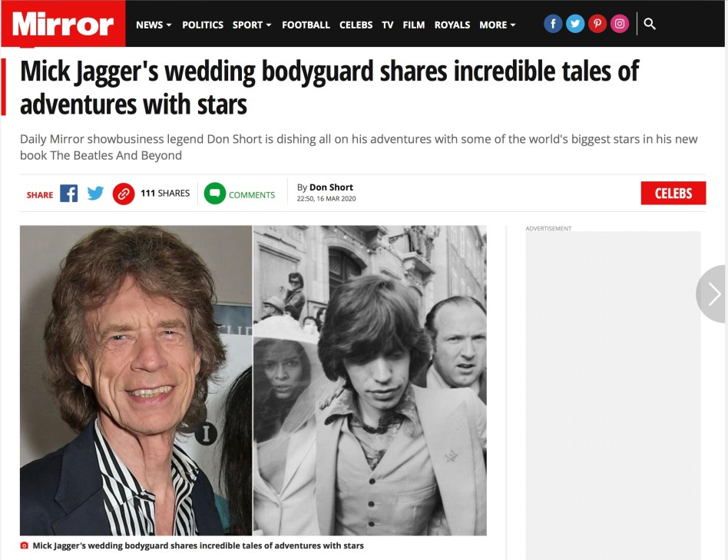Viewport: 728px width, 560px height.
Task: Go to the POLITICS section
Action: click(203, 25)
